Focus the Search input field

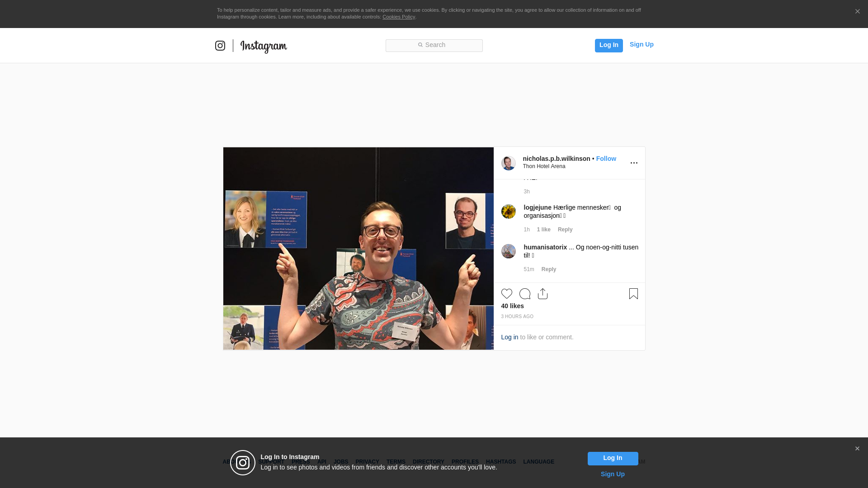point(434,46)
